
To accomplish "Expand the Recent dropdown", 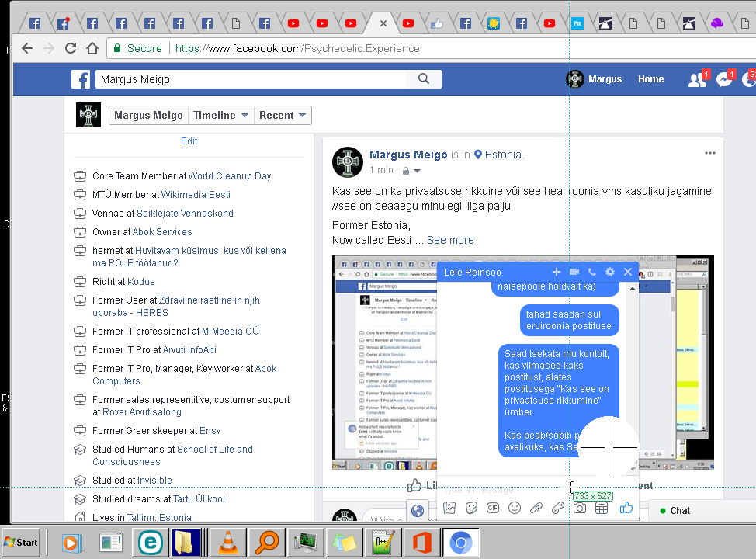I will point(283,115).
